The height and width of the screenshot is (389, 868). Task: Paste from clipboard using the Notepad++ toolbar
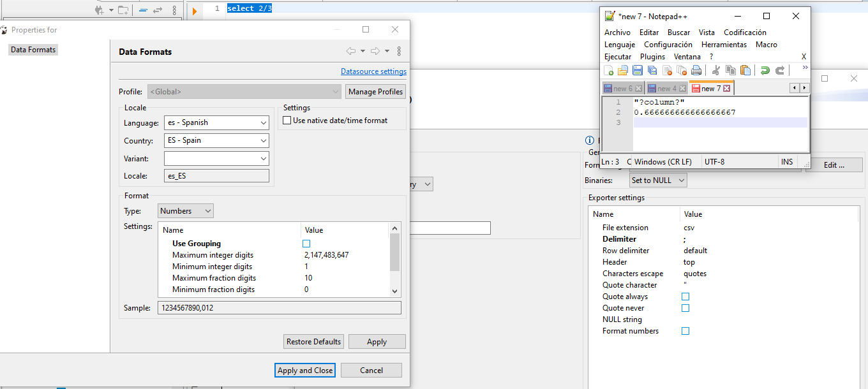744,70
